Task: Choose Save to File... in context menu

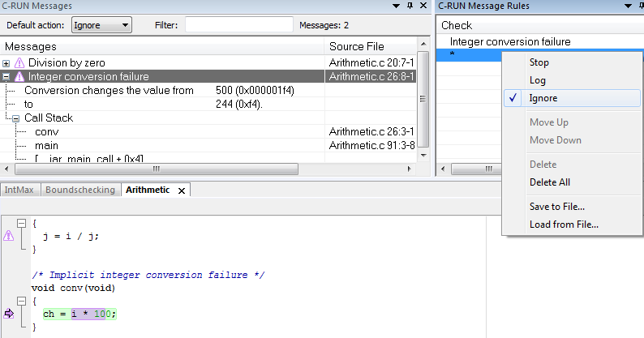Action: coord(556,207)
